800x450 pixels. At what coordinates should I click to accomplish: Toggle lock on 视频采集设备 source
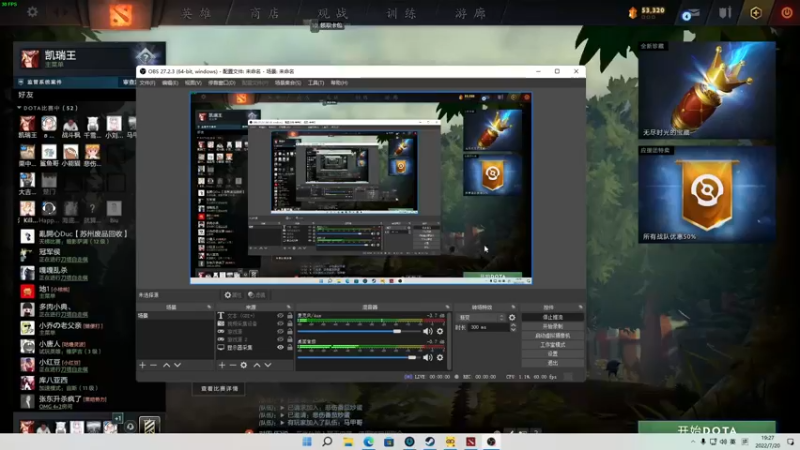[x=290, y=323]
